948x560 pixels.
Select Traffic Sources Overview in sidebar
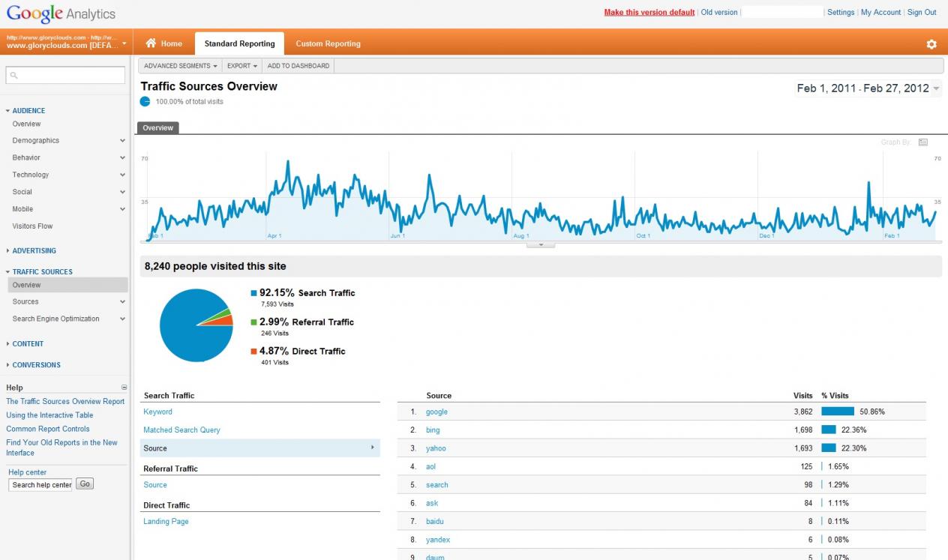click(67, 285)
